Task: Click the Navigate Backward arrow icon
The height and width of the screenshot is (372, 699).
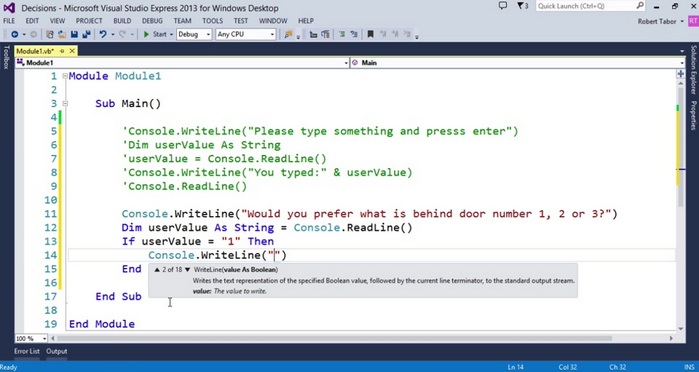Action: coord(15,34)
